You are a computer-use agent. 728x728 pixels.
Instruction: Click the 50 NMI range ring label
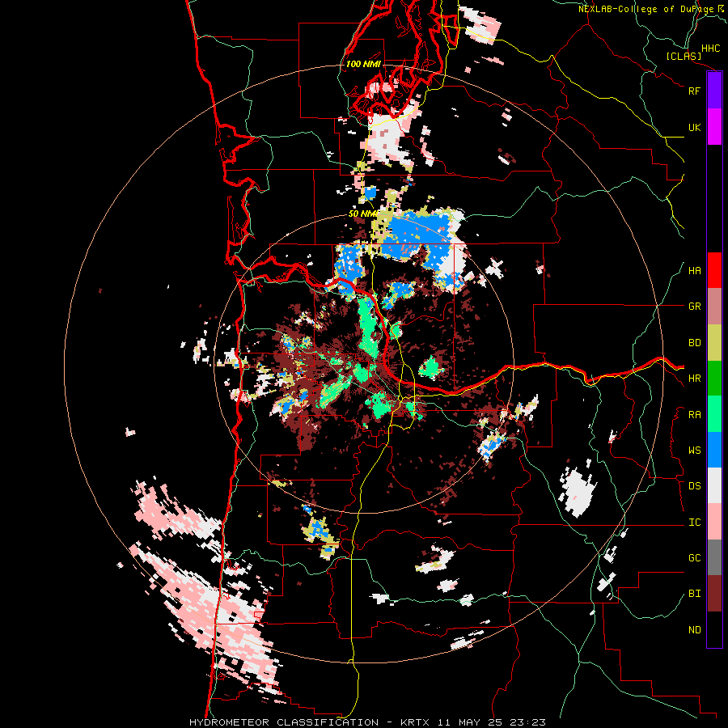363,214
